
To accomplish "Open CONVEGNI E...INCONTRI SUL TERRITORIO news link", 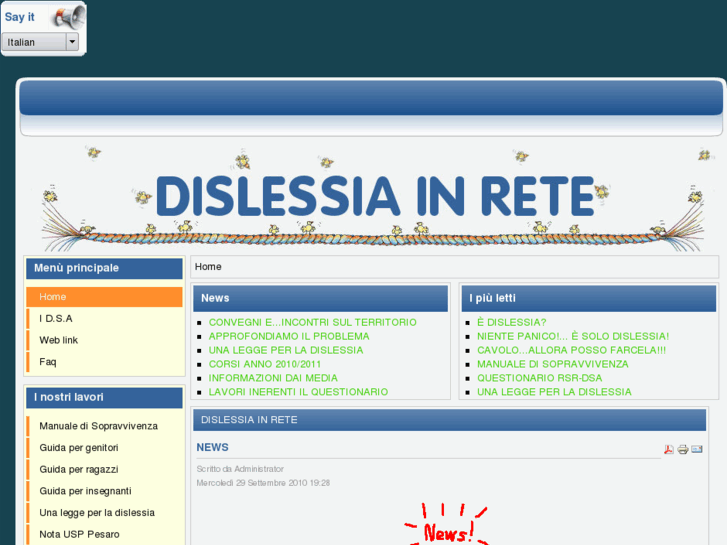I will [x=312, y=322].
